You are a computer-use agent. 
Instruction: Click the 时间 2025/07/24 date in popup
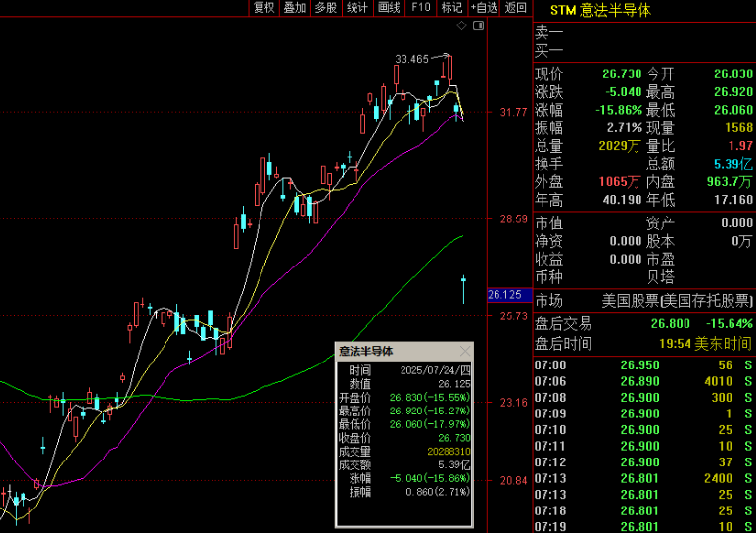point(436,370)
